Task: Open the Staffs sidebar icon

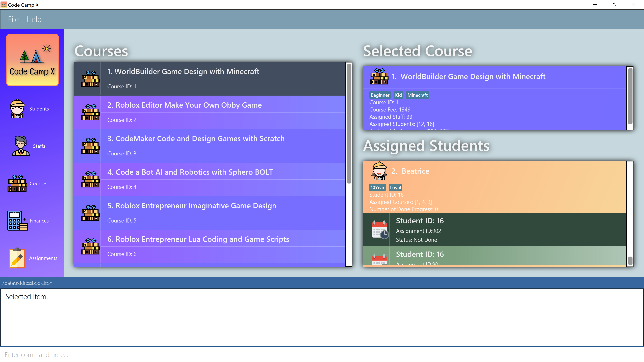Action: tap(20, 146)
